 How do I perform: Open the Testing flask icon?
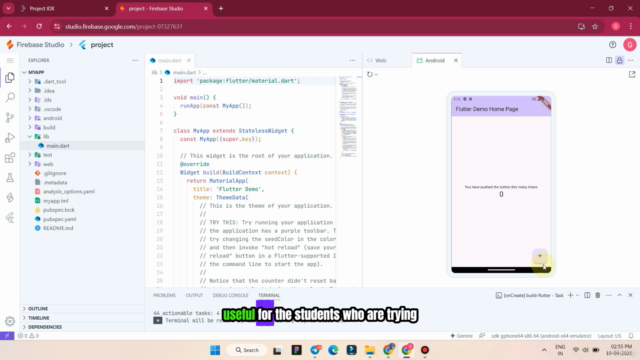[10, 178]
